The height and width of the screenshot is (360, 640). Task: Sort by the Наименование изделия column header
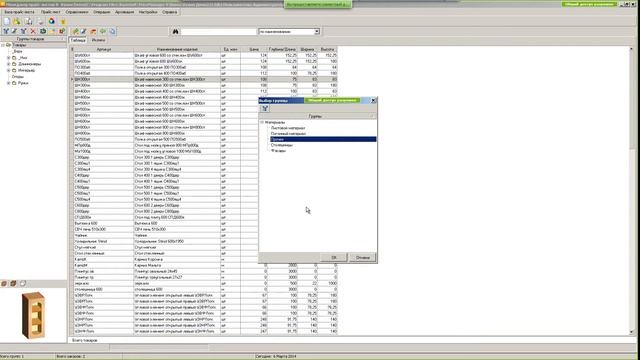pyautogui.click(x=177, y=49)
